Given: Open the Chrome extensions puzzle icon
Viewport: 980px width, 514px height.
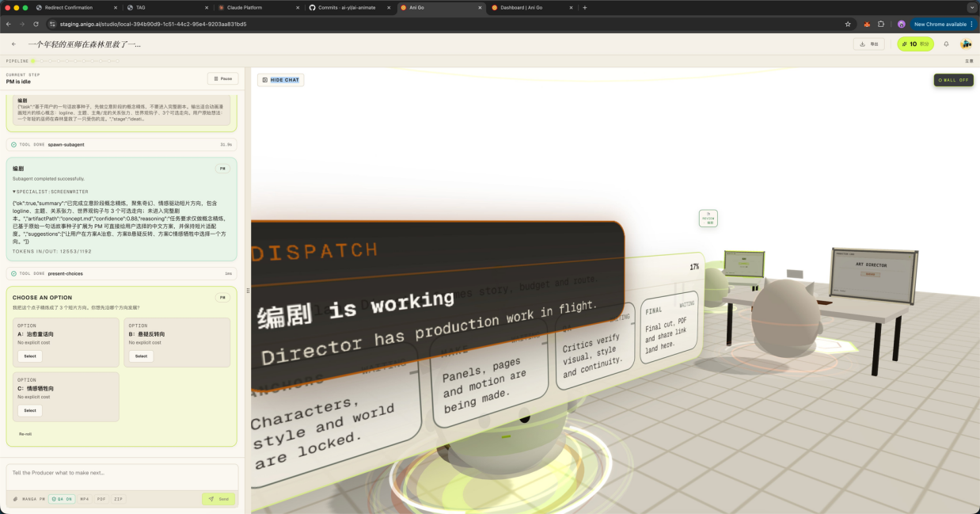Looking at the screenshot, I should [881, 24].
